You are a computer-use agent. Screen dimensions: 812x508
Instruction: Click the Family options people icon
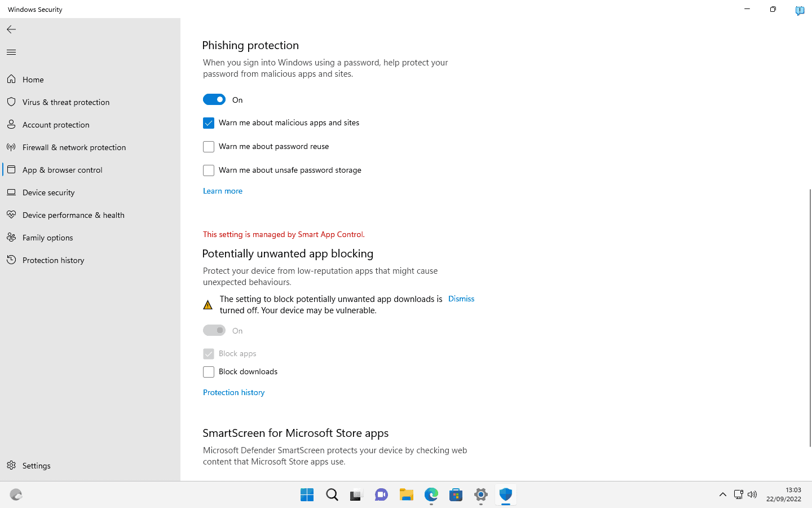[x=11, y=237]
